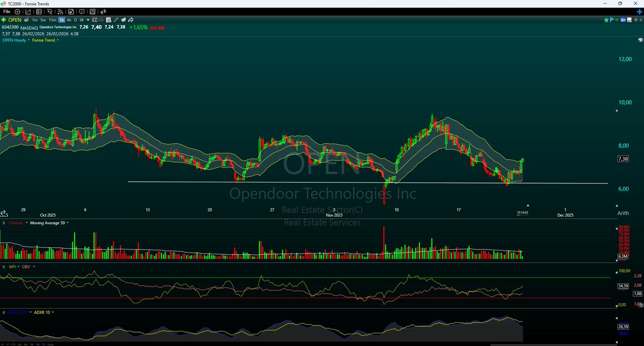The image size is (644, 346).
Task: Click the circular-arrow toolbar icon beside the feed icon
Action: click(71, 12)
